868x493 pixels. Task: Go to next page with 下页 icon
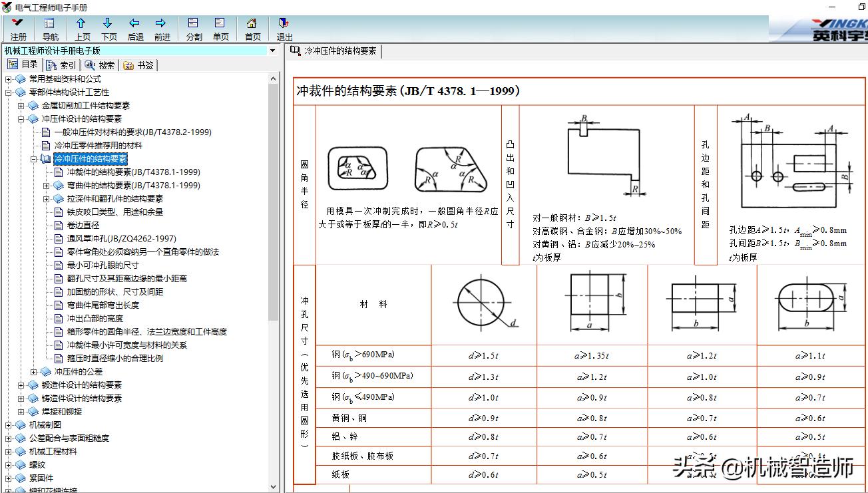(x=108, y=25)
